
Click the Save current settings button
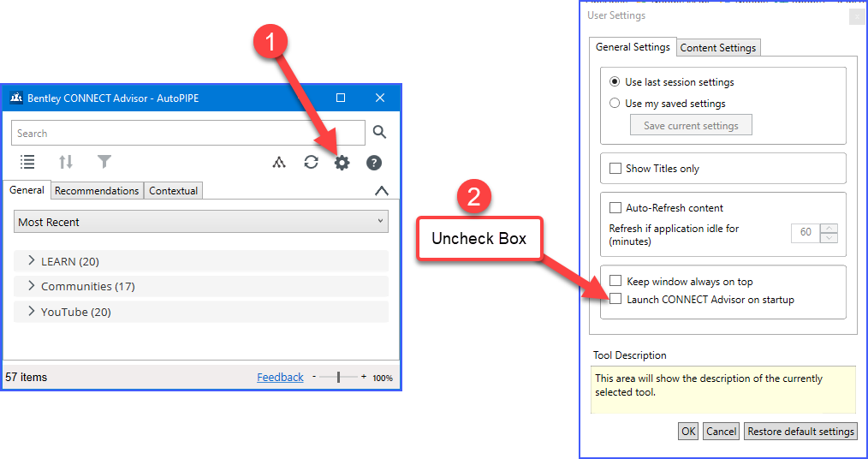[x=691, y=125]
